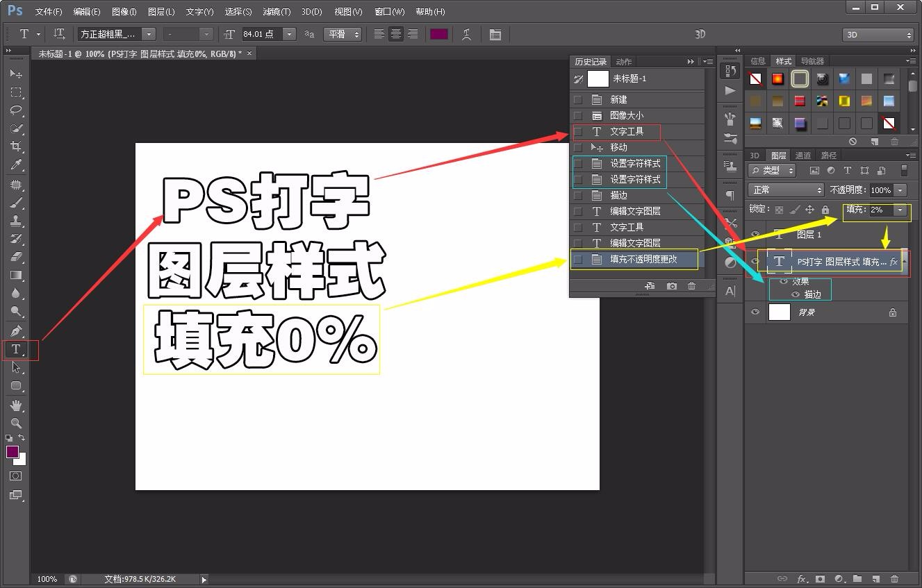Screen dimensions: 922x588
Task: Switch to the 动作 tab
Action: [x=624, y=62]
